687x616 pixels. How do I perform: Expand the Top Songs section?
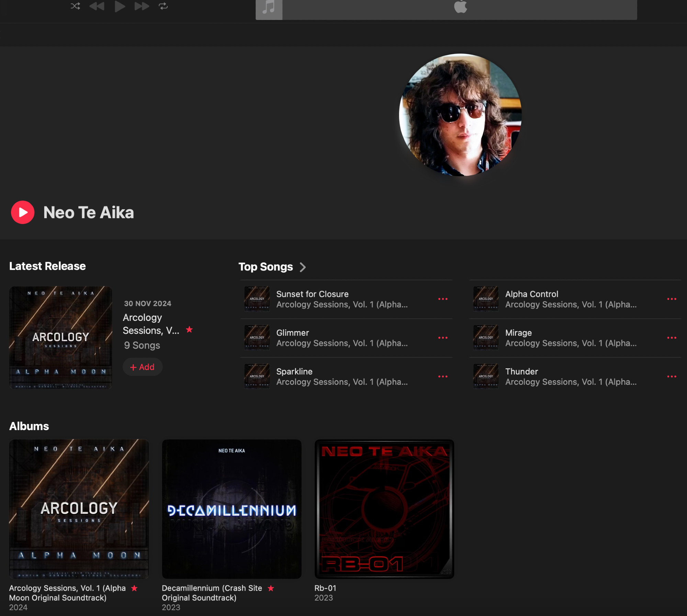tap(303, 267)
